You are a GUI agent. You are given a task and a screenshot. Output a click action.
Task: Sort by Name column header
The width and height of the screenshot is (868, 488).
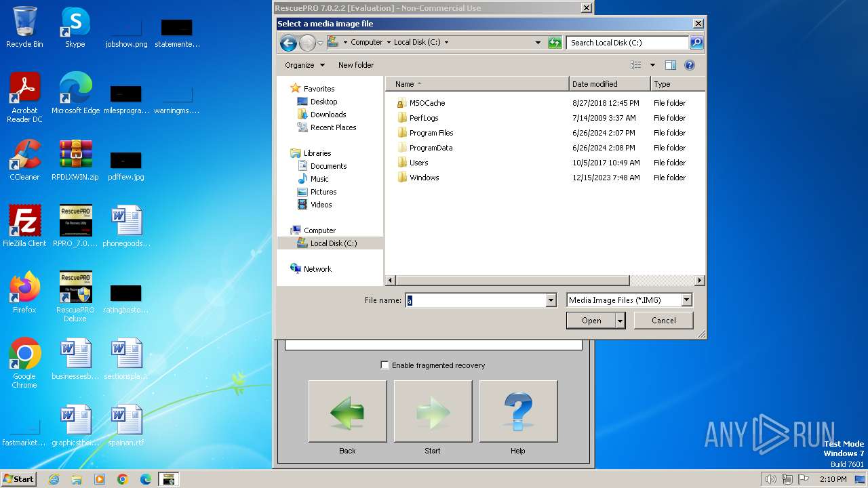point(477,84)
